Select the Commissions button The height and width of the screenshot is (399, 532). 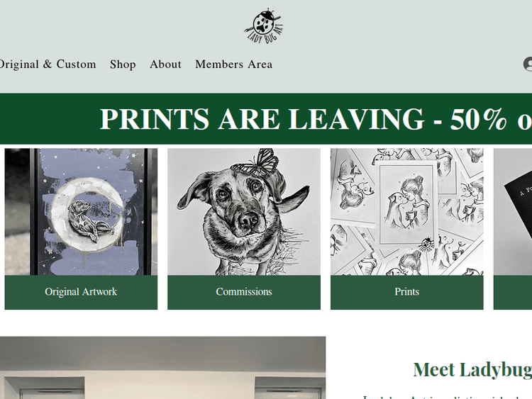(244, 292)
